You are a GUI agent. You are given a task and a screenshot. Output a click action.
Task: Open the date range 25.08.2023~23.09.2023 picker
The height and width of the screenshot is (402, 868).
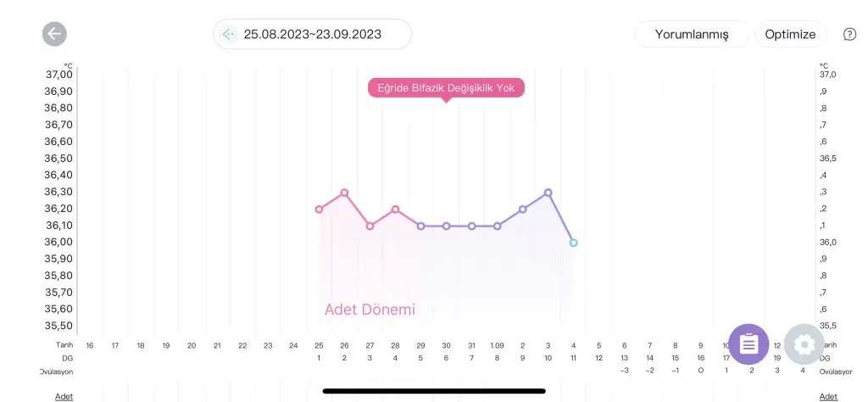pyautogui.click(x=312, y=34)
